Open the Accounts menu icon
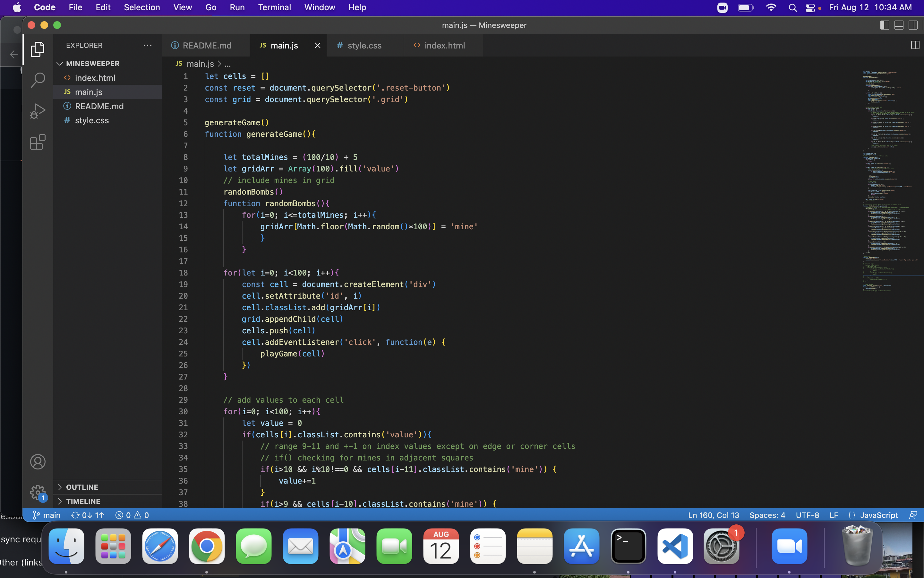 coord(38,462)
